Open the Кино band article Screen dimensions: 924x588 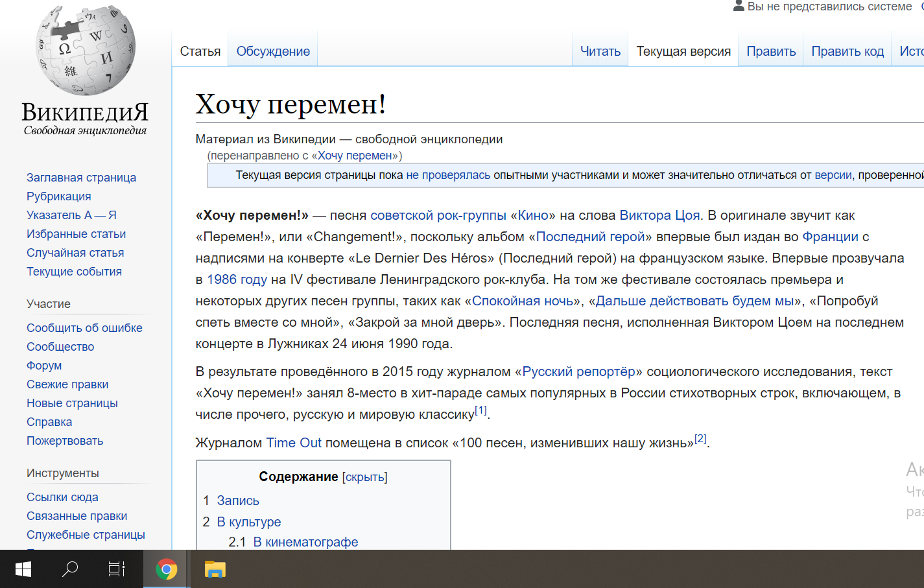click(533, 215)
